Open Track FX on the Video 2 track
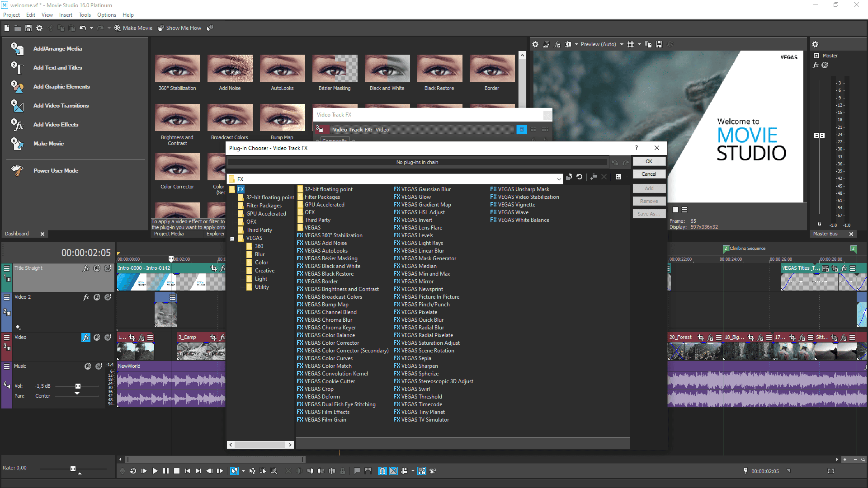868x488 pixels. [x=86, y=297]
